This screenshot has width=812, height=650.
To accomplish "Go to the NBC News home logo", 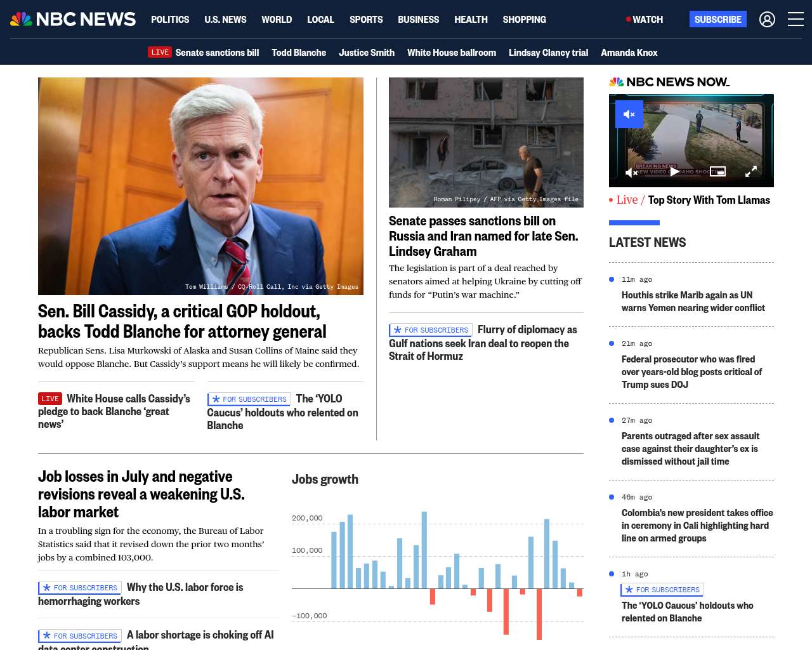I will pos(73,19).
